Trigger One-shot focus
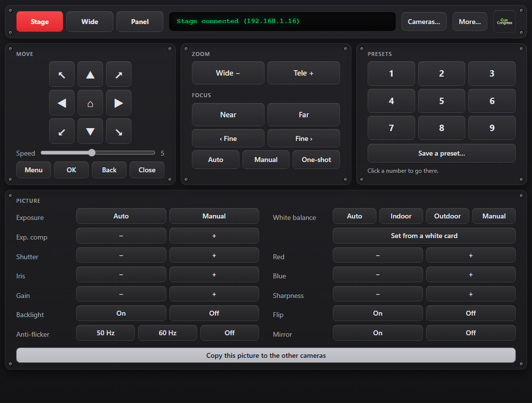532x403 pixels. click(x=316, y=160)
